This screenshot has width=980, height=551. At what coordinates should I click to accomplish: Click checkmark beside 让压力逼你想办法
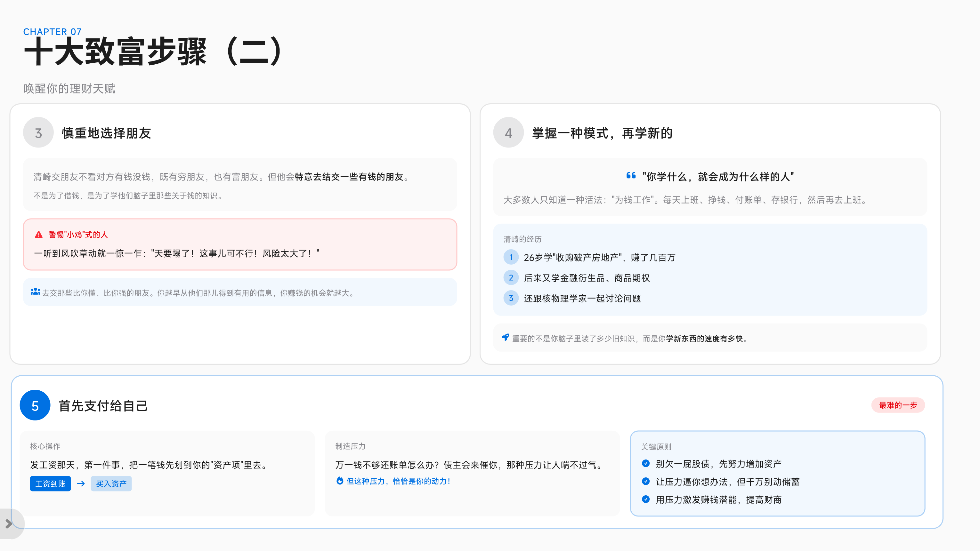point(646,481)
